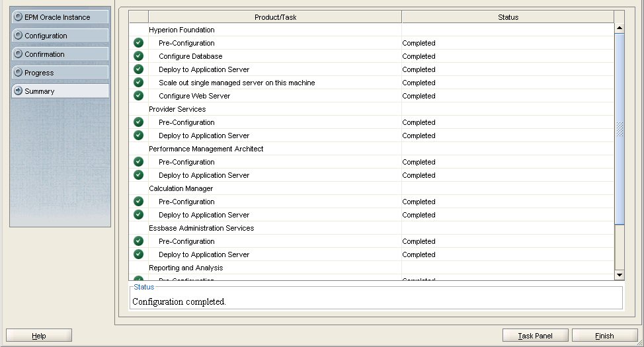Select the Hyperion Foundation group row

click(372, 30)
